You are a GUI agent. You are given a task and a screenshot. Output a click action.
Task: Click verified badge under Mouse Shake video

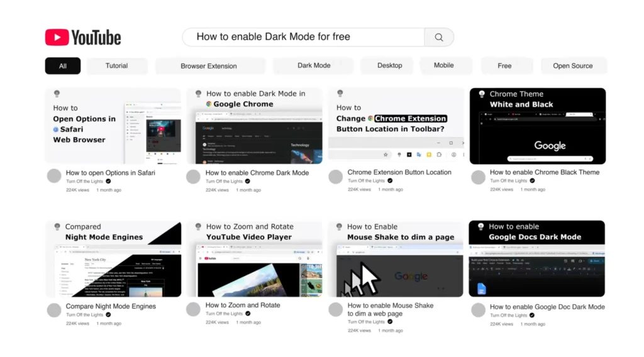coord(390,322)
